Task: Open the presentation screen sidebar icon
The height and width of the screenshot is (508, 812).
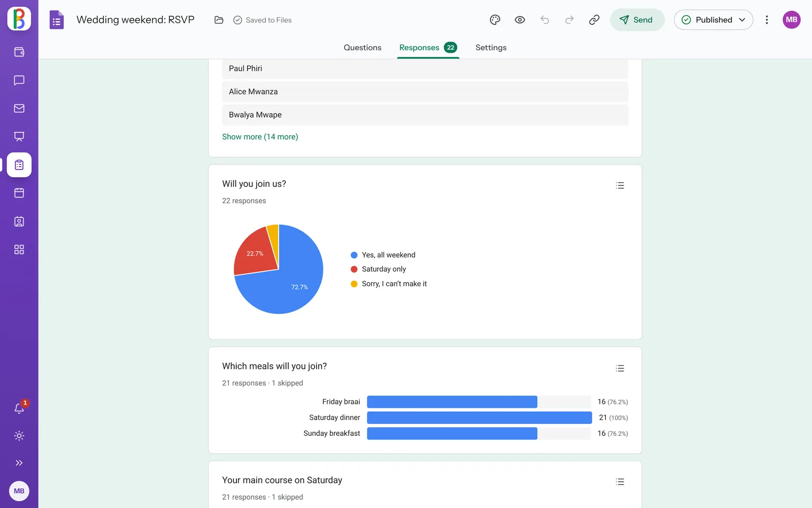Action: (19, 136)
